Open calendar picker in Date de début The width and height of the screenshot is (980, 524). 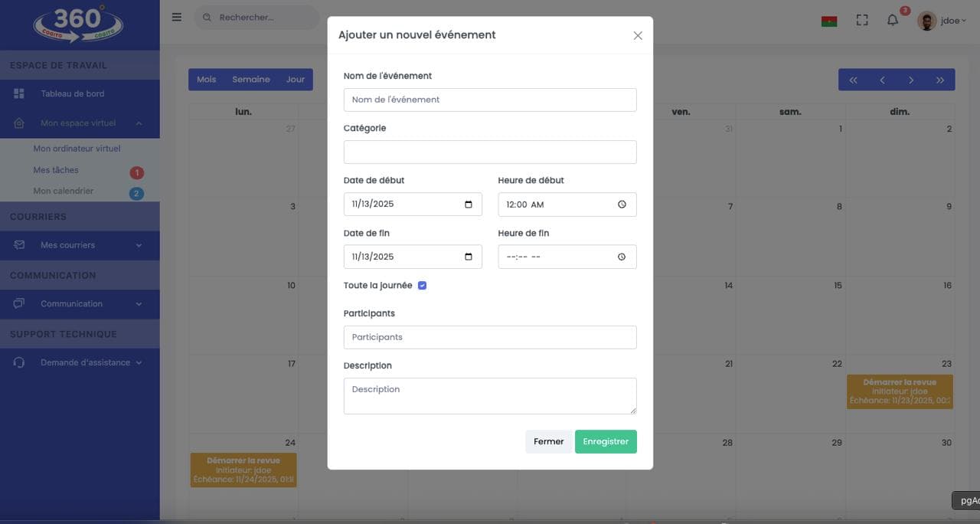[x=469, y=205]
